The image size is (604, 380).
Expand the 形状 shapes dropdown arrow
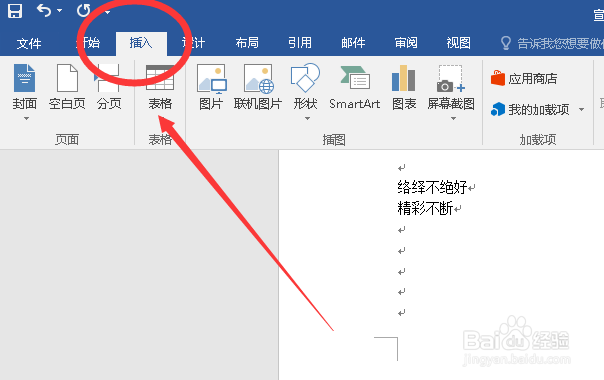[x=307, y=118]
